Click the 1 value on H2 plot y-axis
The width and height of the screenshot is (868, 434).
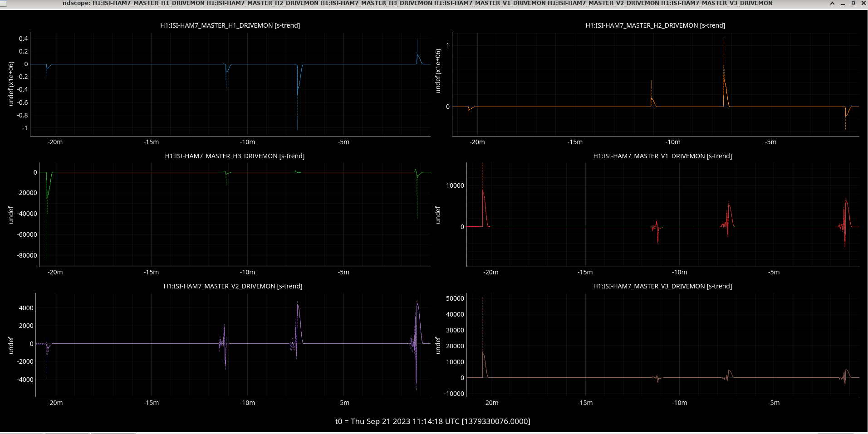click(x=448, y=45)
